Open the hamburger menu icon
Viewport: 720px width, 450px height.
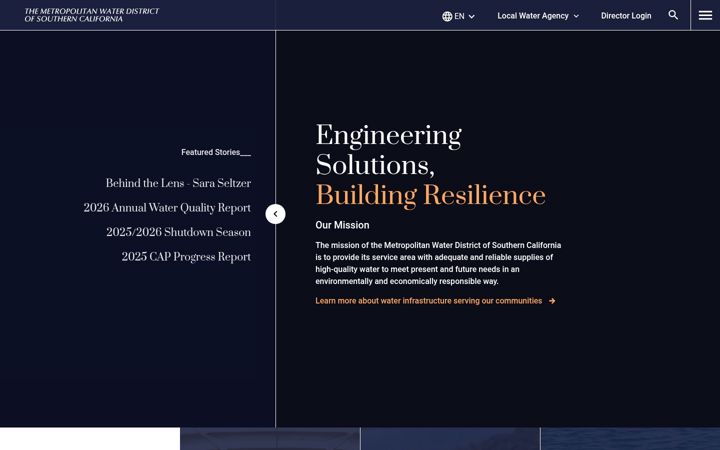pyautogui.click(x=705, y=16)
